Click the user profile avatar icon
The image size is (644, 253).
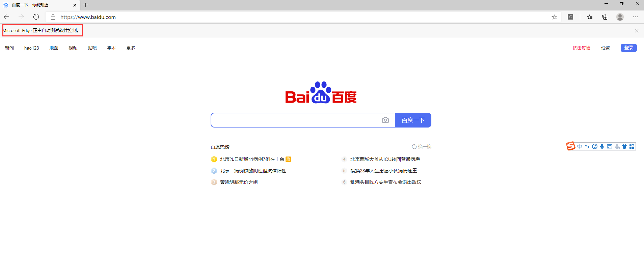point(620,17)
